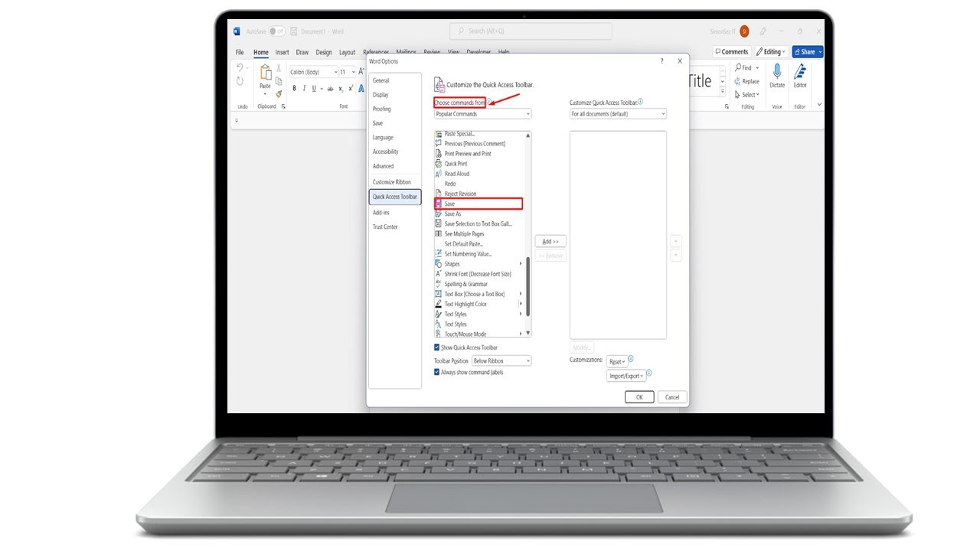Image resolution: width=980 pixels, height=551 pixels.
Task: Toggle the AutoSave switch
Action: pyautogui.click(x=276, y=31)
